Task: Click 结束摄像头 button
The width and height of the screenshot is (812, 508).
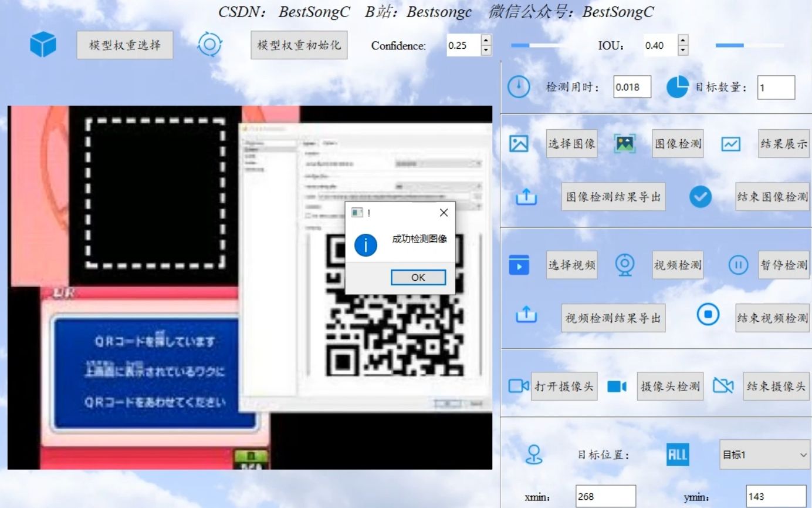Action: 776,386
